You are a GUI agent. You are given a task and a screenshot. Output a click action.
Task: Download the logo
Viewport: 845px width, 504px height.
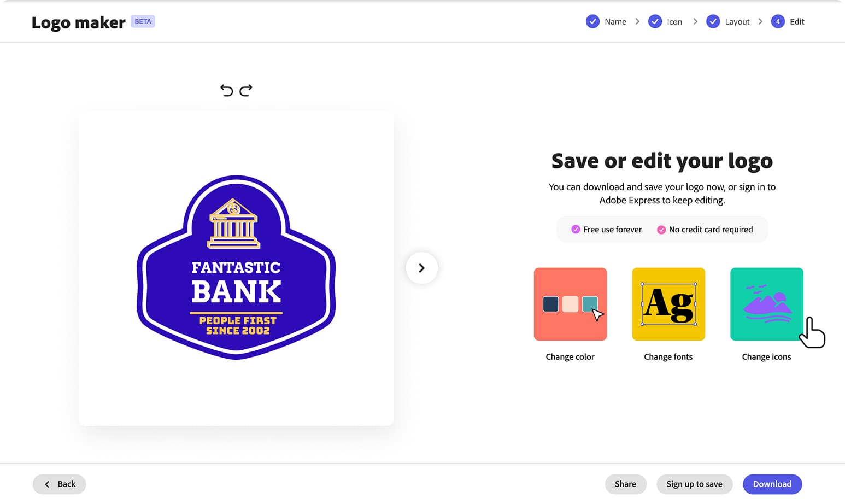click(x=772, y=484)
